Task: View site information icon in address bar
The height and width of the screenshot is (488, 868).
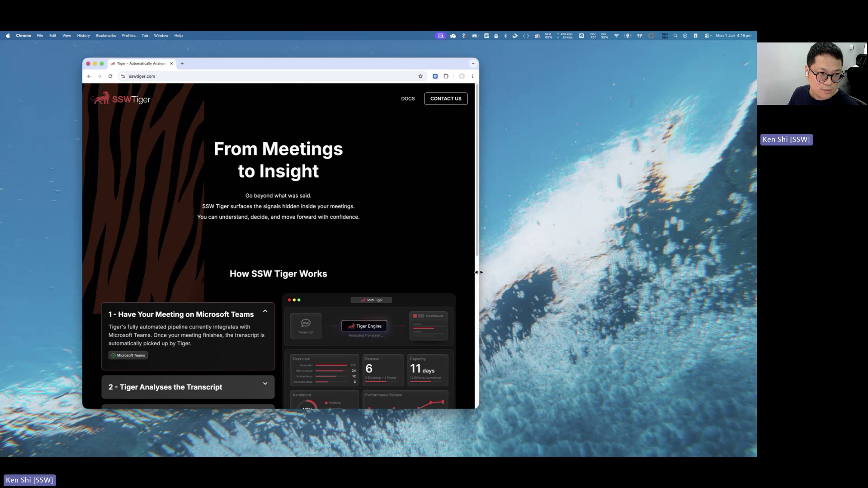Action: pyautogui.click(x=123, y=76)
